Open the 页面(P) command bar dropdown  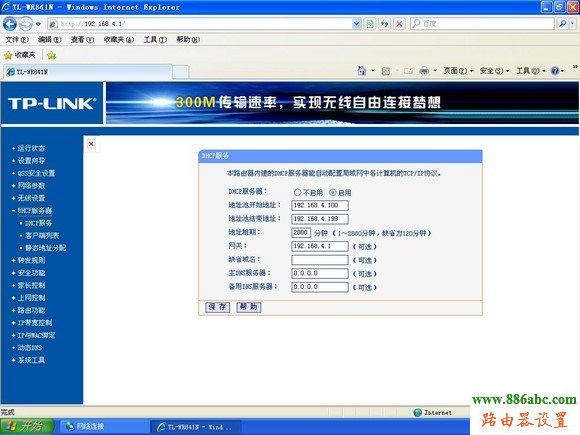point(458,71)
